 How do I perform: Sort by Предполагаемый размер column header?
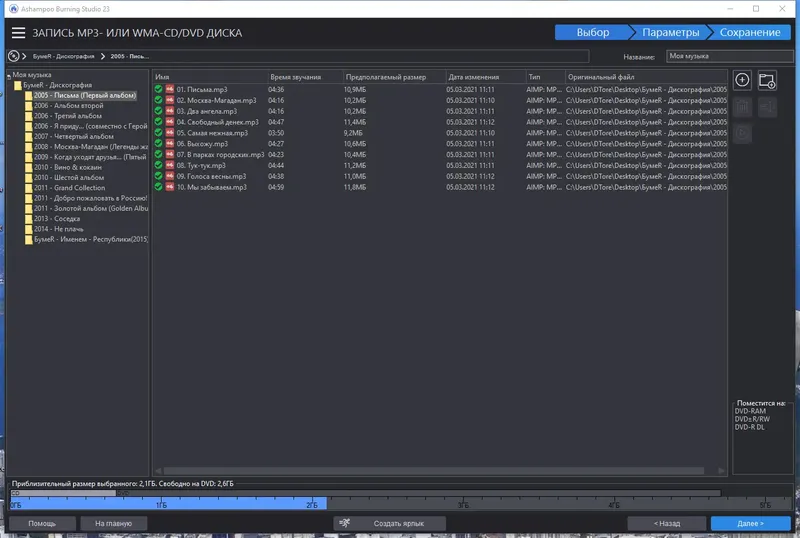[x=394, y=77]
